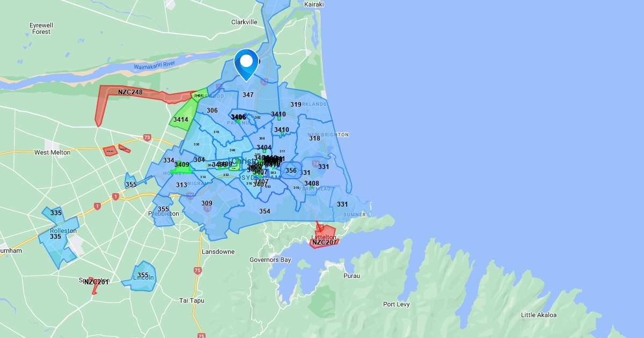
Task: Click the Kairaki place label
Action: (x=314, y=4)
